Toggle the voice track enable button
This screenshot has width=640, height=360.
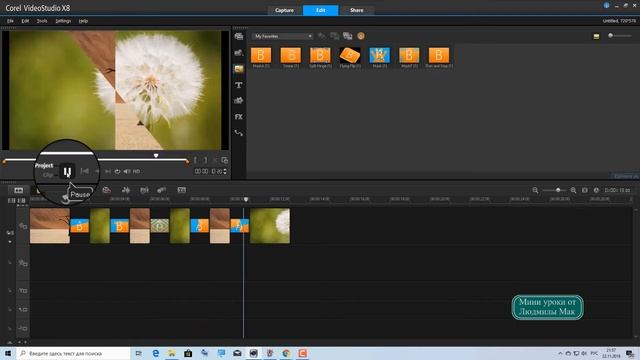(22, 310)
